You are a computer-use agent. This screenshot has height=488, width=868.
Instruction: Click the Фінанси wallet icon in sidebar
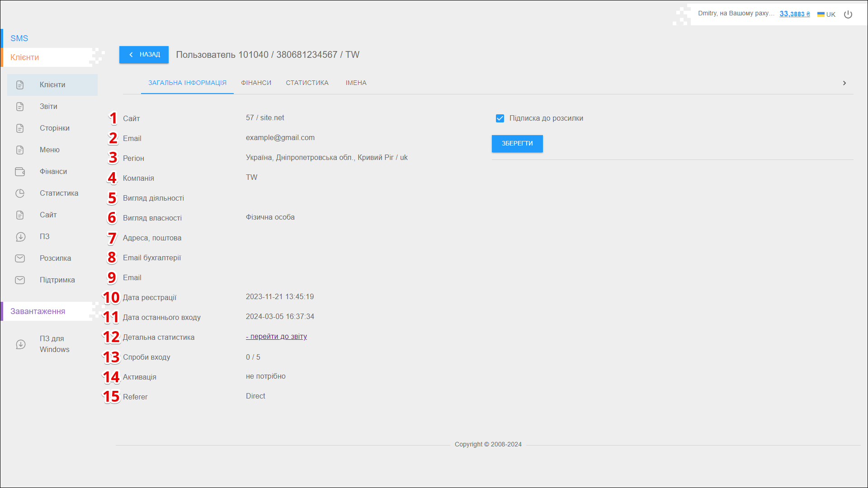[x=20, y=172]
